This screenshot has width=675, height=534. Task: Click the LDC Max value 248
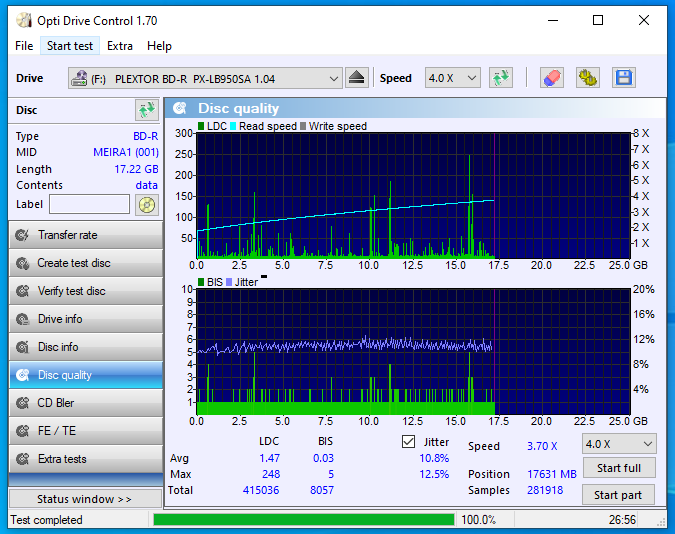coord(271,474)
